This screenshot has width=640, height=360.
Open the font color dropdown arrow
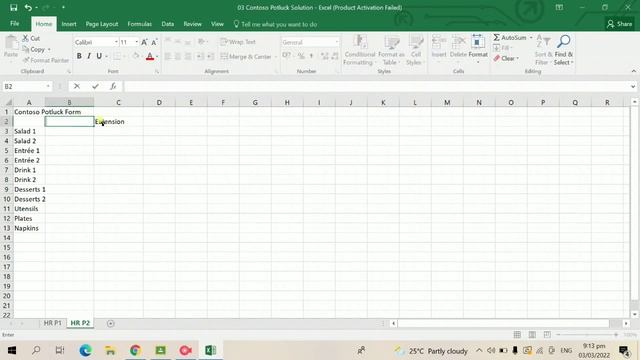[157, 56]
